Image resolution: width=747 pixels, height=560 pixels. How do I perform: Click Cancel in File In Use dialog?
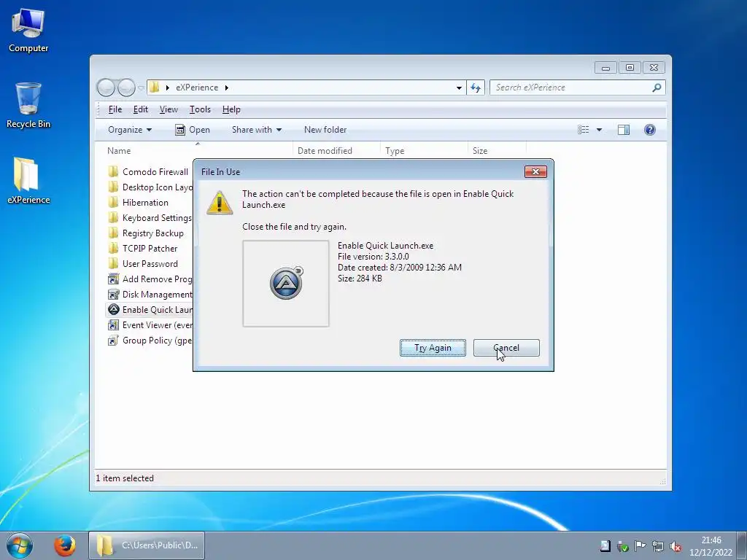506,348
